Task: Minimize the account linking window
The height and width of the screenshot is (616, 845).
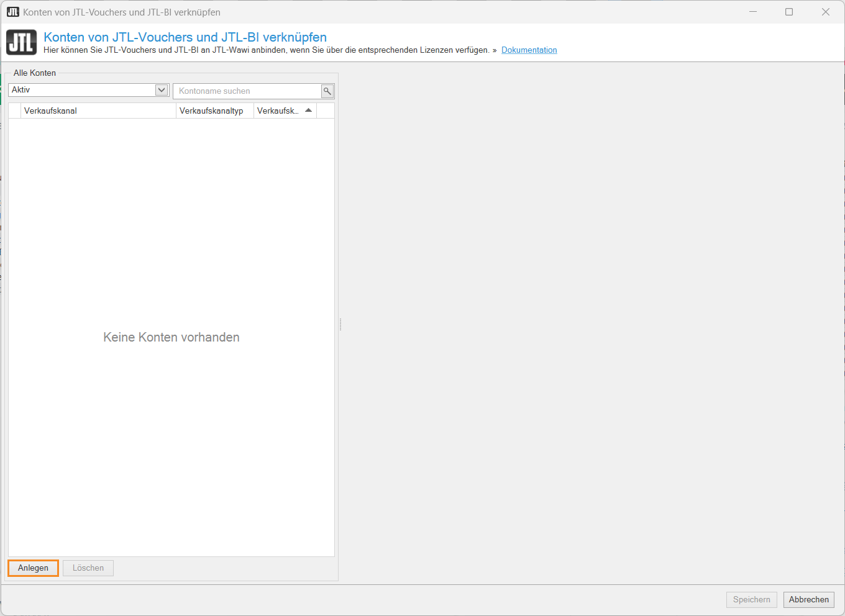Action: pyautogui.click(x=753, y=12)
